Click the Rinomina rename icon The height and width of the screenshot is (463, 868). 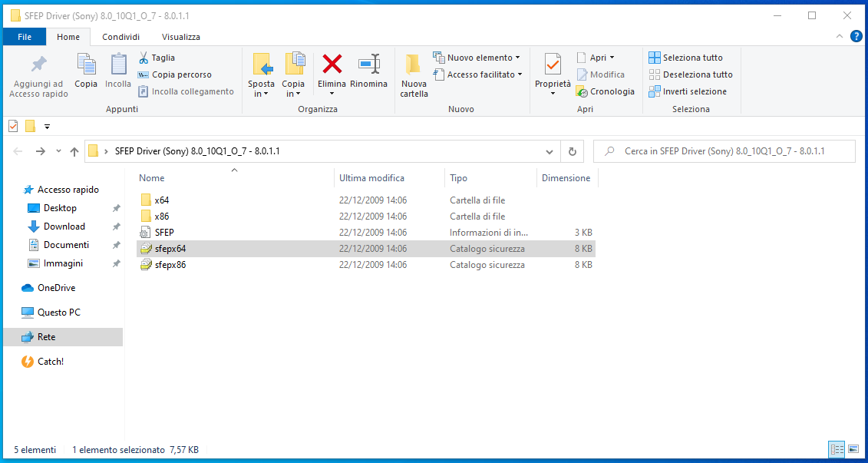[368, 64]
